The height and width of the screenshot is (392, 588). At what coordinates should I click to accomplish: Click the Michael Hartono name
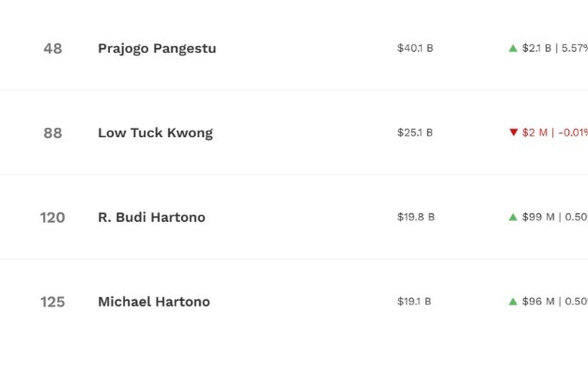click(x=154, y=301)
